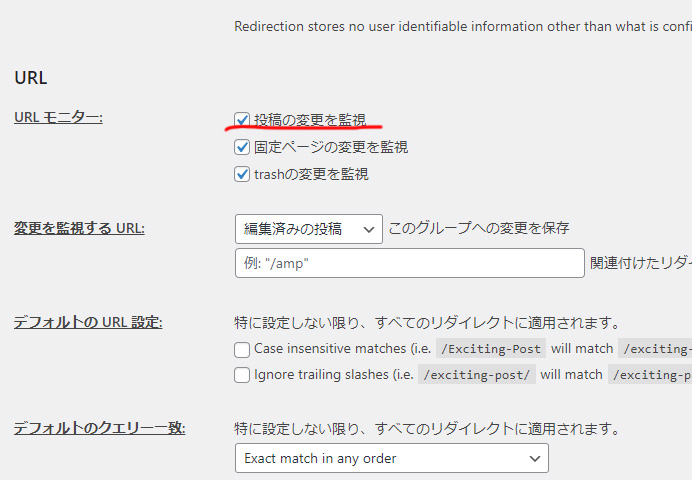Uncheck the 投稿の変更を監視 checkbox
This screenshot has width=692, height=480.
242,120
